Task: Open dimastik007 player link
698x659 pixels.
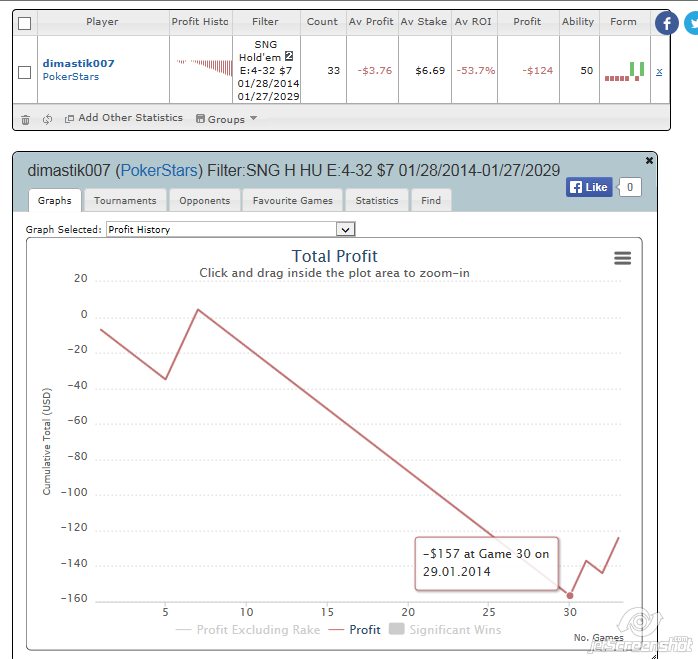Action: (78, 63)
